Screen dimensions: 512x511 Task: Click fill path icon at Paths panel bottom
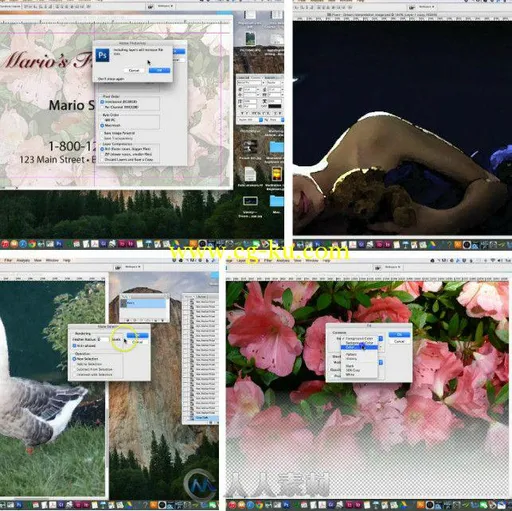pos(129,320)
